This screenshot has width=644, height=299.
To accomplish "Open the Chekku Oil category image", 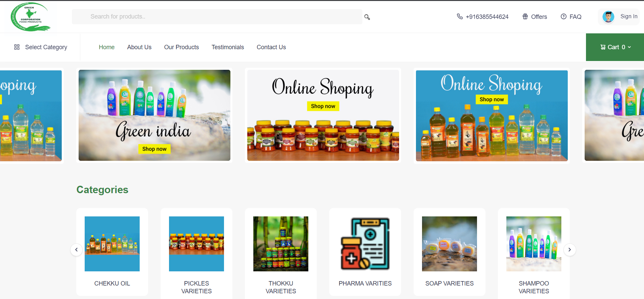I will [x=112, y=244].
